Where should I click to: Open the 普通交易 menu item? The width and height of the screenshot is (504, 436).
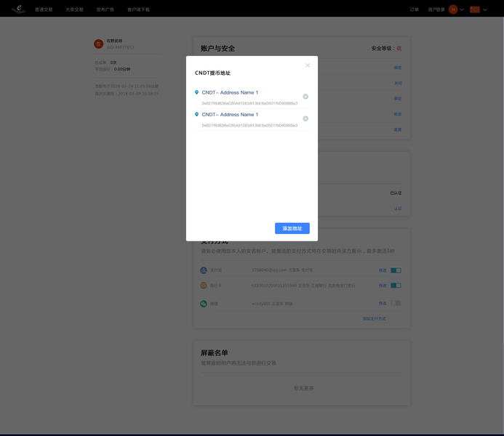point(44,9)
